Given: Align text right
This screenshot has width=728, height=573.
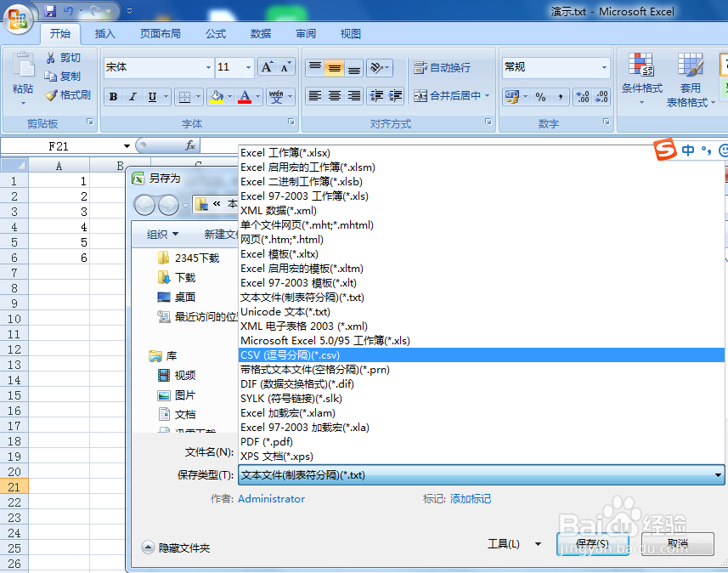Looking at the screenshot, I should pyautogui.click(x=353, y=96).
